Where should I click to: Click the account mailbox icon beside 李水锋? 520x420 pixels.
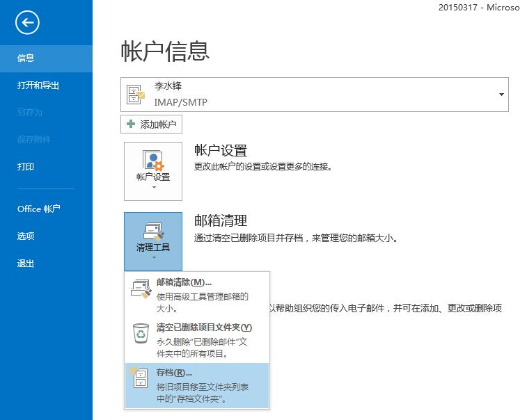(x=135, y=95)
